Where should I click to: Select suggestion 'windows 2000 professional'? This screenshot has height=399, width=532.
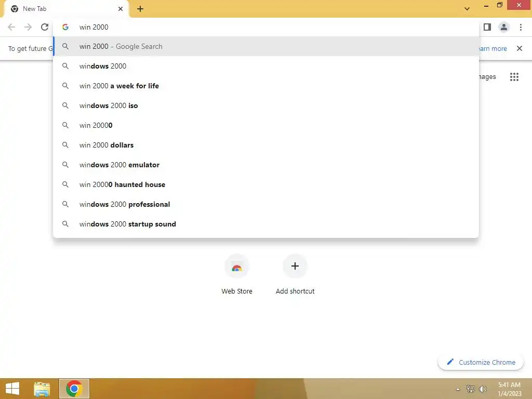click(266, 204)
